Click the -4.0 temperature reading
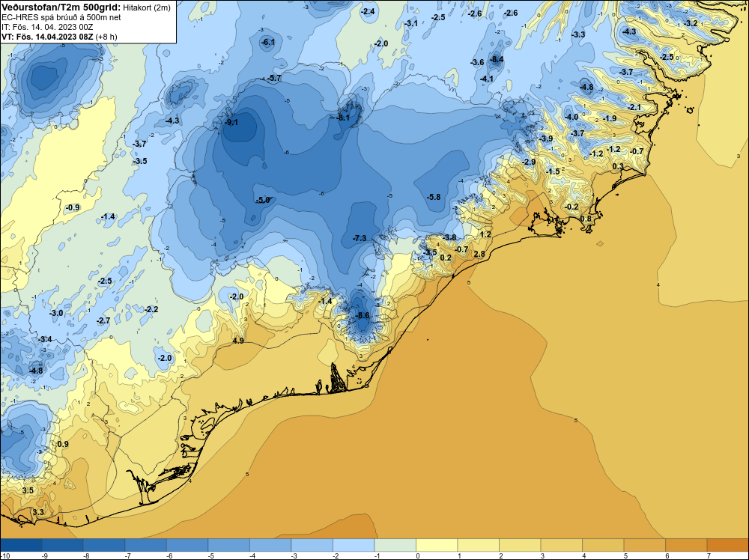The height and width of the screenshot is (560, 749). (571, 117)
